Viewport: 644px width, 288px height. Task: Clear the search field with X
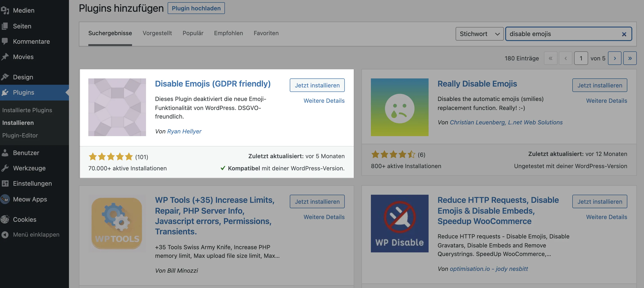pos(624,34)
